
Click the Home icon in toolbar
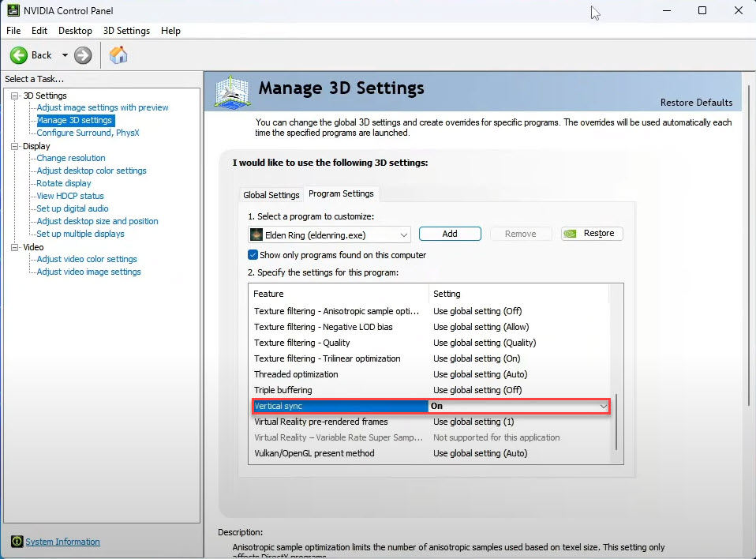pos(118,55)
